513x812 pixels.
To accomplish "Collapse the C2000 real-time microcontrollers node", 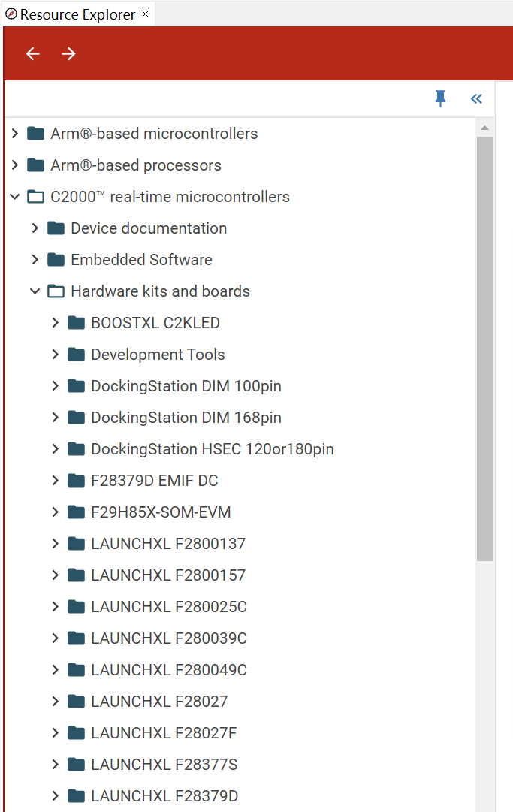I will [x=14, y=197].
